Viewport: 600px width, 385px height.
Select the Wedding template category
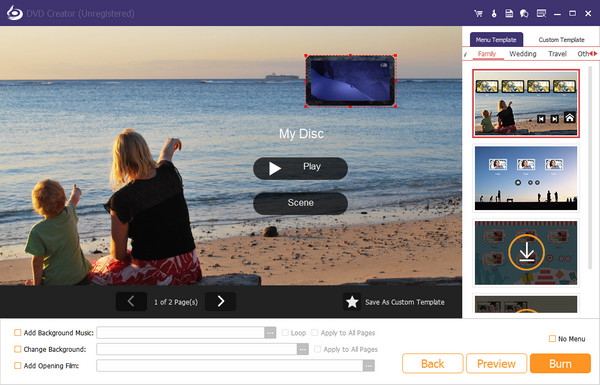pos(523,54)
